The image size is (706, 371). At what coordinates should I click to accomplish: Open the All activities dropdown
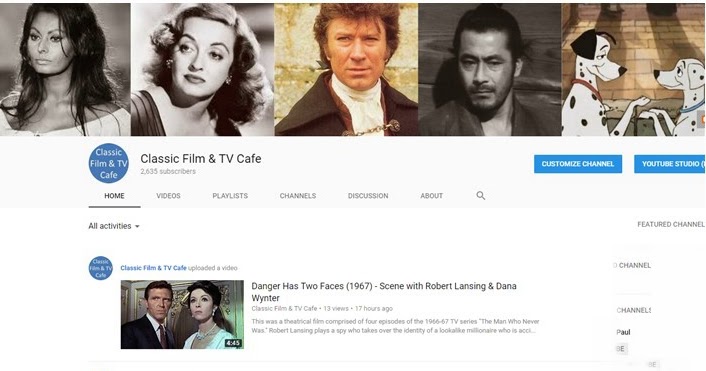(114, 226)
